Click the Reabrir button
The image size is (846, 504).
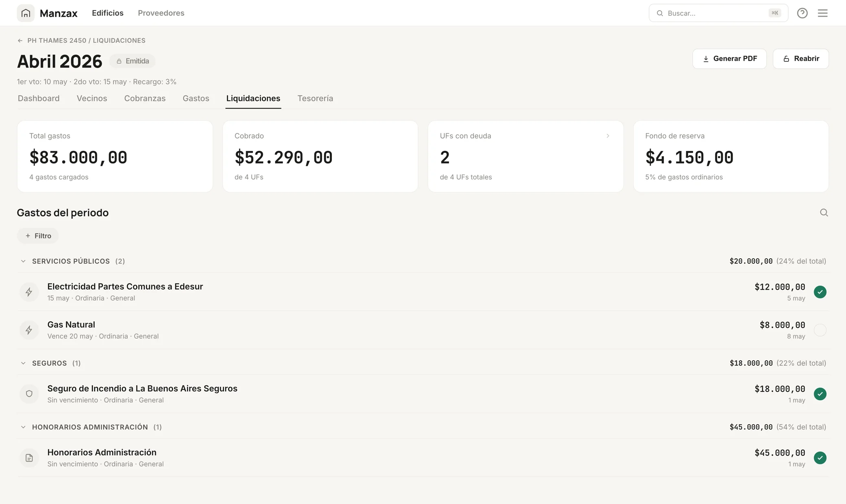tap(801, 59)
